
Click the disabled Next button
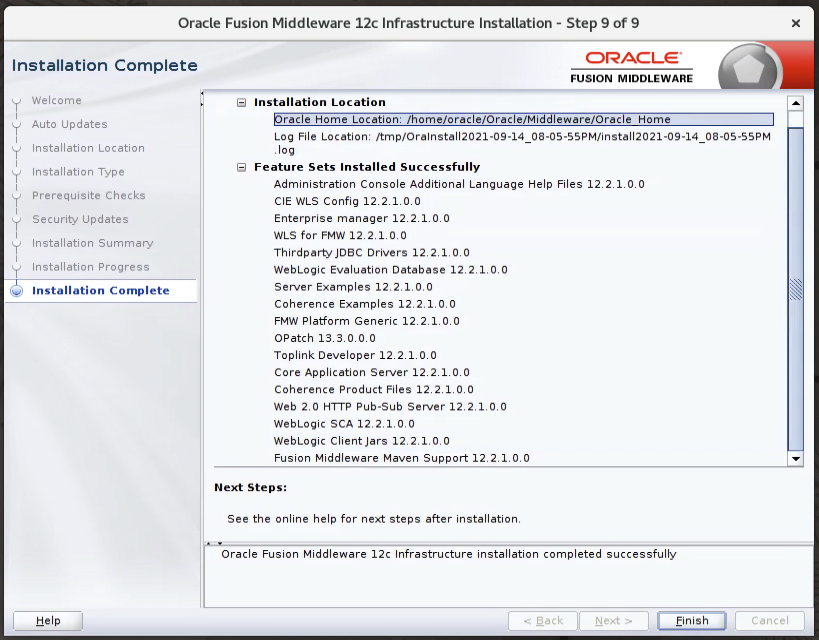pos(613,621)
